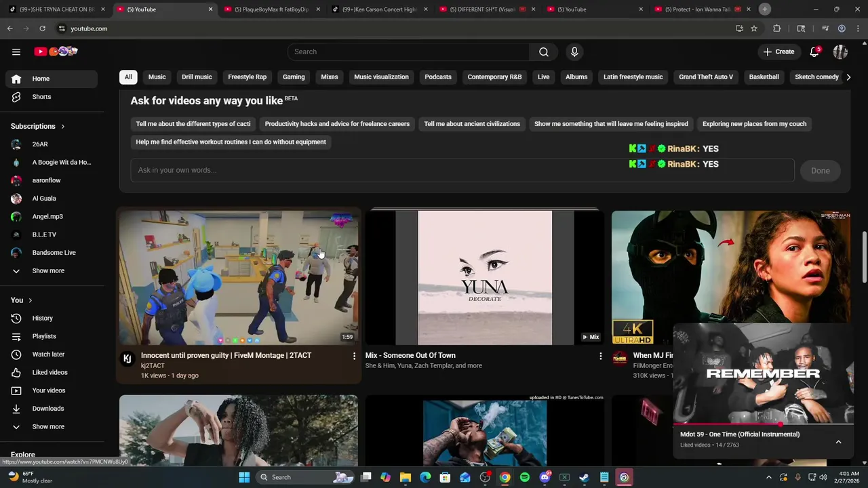The height and width of the screenshot is (488, 868).
Task: Open the account avatar menu
Action: (840, 52)
